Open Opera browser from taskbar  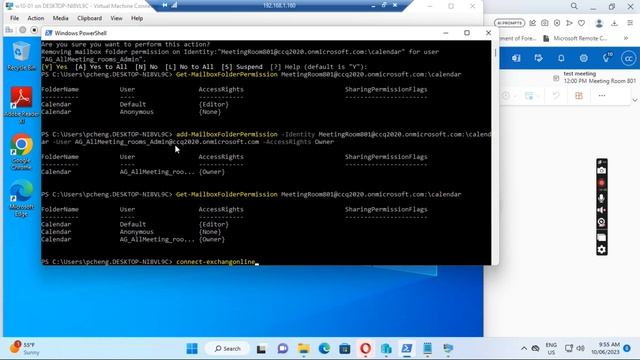(x=365, y=349)
